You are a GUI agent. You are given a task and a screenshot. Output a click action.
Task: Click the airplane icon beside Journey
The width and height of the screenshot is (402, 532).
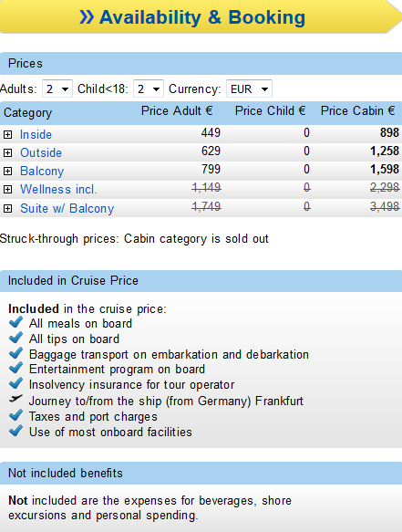click(x=15, y=399)
